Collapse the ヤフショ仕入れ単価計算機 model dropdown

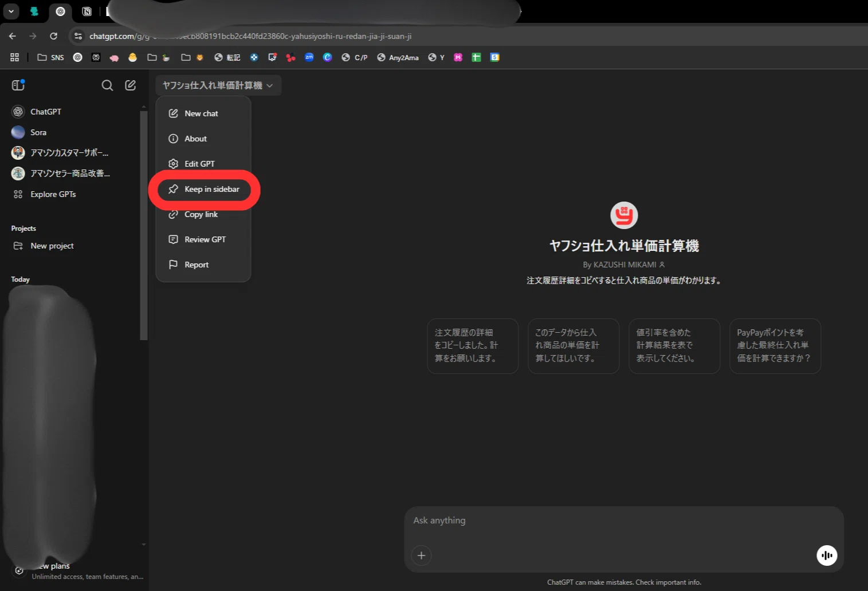(x=218, y=85)
